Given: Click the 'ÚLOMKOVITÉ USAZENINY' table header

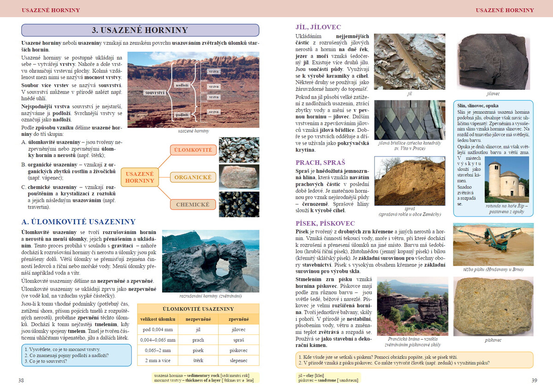Looking at the screenshot, I should click(198, 309).
